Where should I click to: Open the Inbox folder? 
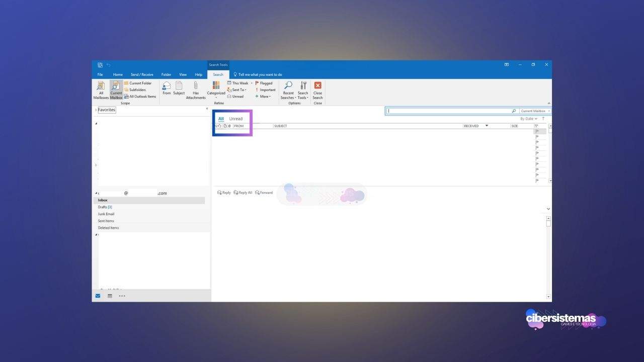(149, 200)
